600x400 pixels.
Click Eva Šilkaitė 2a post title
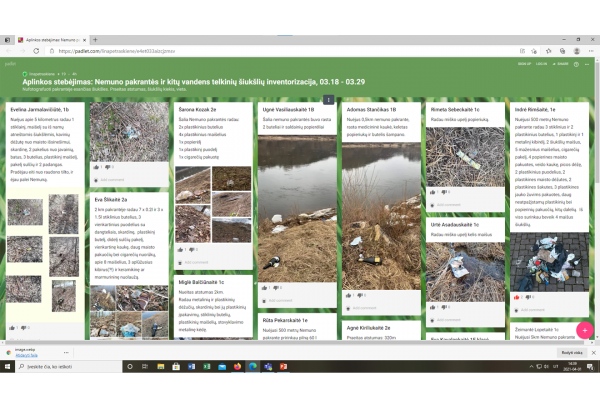(x=111, y=200)
